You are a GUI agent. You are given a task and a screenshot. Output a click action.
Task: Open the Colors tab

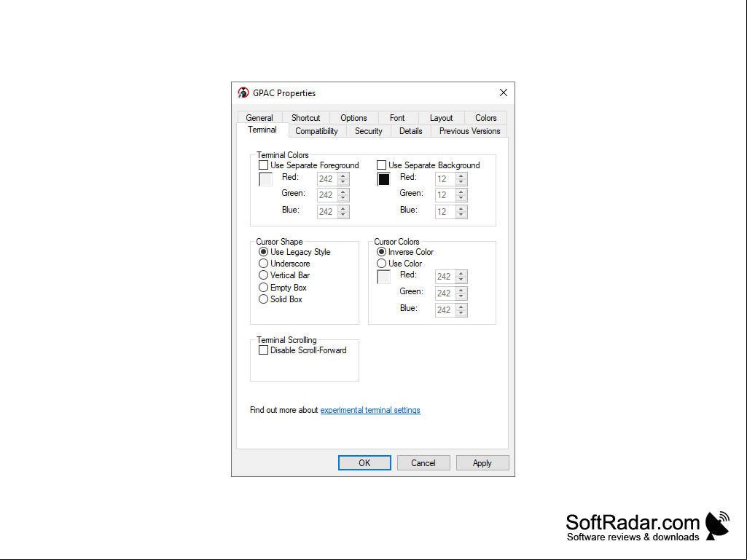coord(486,118)
